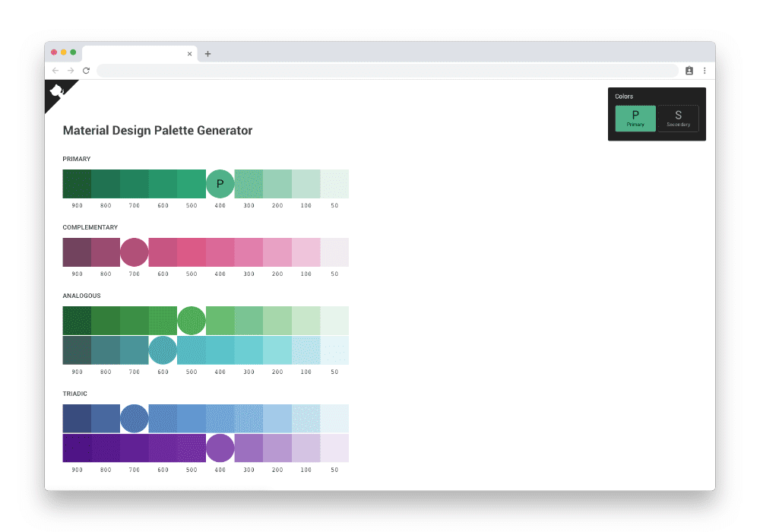The width and height of the screenshot is (760, 532).
Task: Open a new browser tab with the plus button
Action: click(207, 53)
